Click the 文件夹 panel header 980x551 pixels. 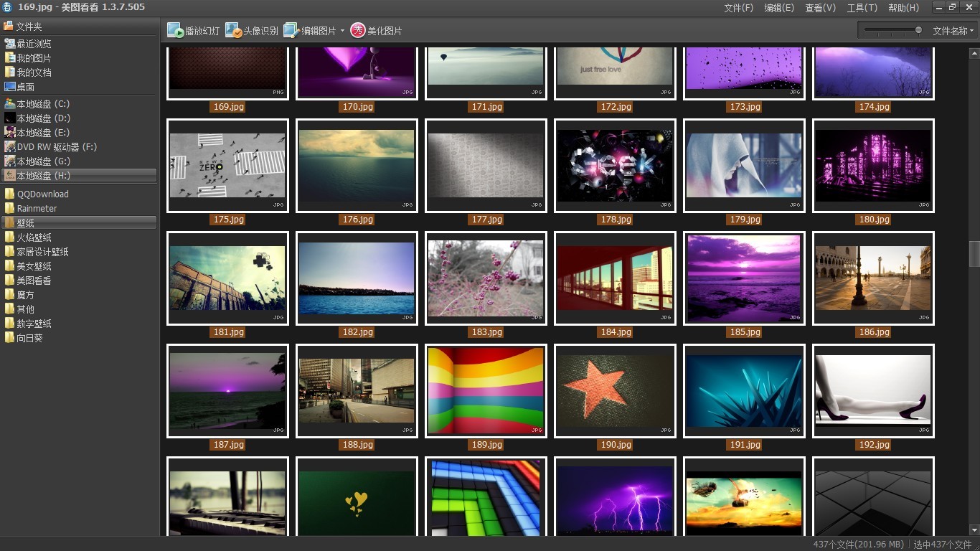pyautogui.click(x=79, y=27)
